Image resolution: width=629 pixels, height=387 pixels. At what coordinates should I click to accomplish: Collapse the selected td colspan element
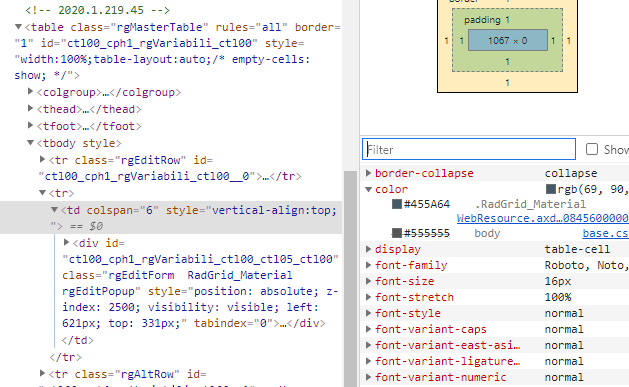tap(54, 210)
